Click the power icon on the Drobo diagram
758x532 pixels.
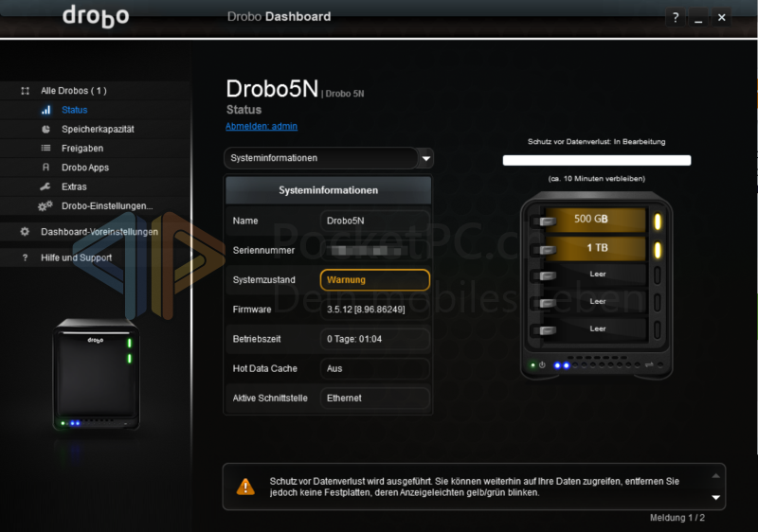click(542, 365)
